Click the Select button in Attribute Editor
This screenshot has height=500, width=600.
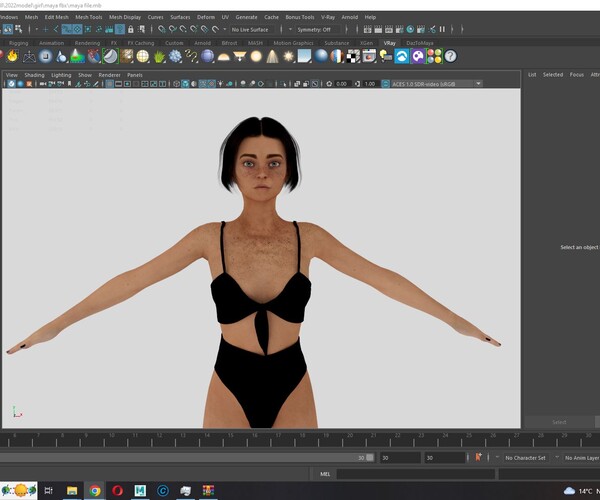click(x=559, y=422)
